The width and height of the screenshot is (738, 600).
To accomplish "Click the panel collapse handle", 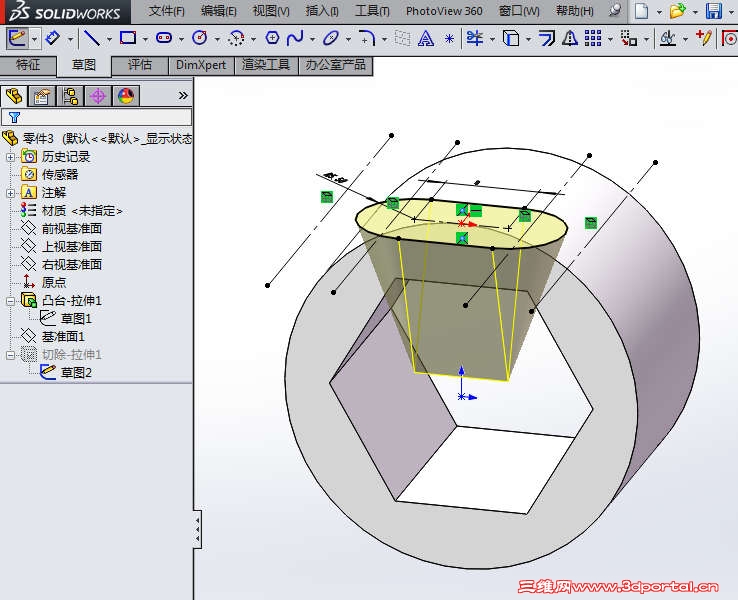I will point(198,530).
